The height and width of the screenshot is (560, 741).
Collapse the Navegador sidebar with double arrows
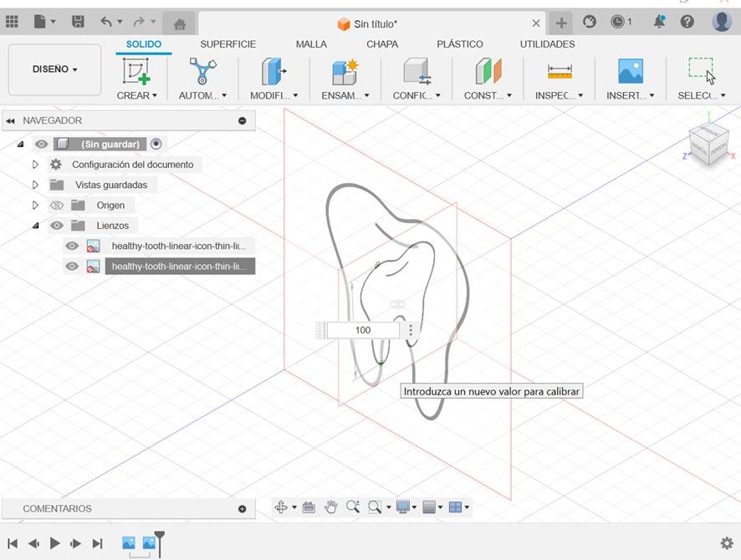click(x=10, y=121)
